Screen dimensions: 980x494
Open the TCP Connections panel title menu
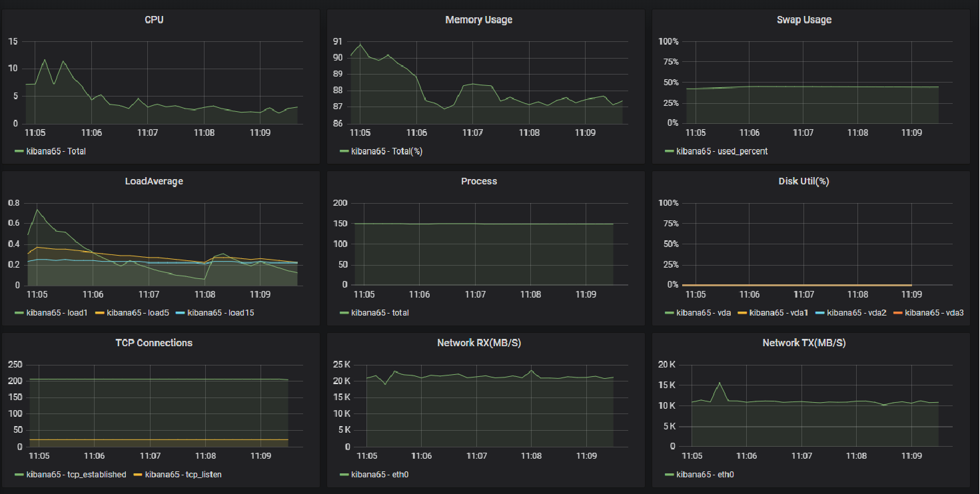(x=154, y=343)
